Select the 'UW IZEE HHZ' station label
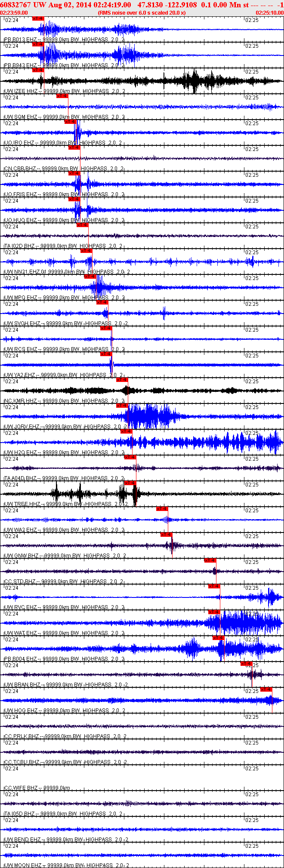This screenshot has width=284, height=868. (x=21, y=91)
